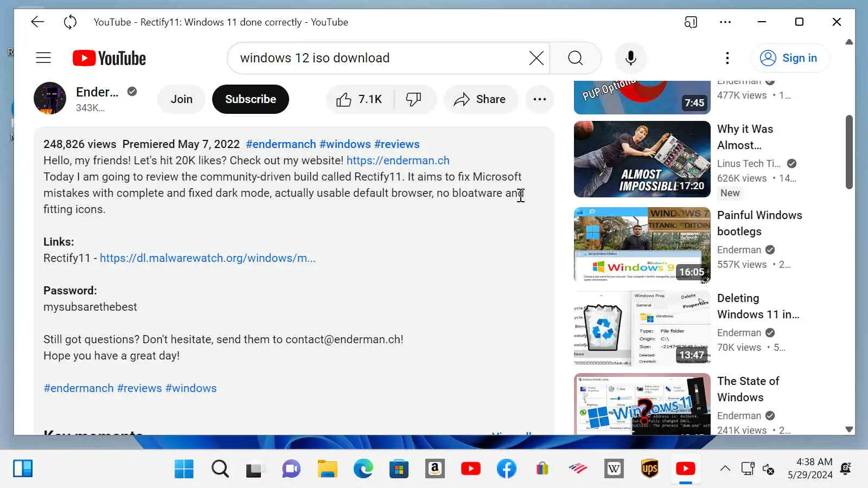Viewport: 868px width, 488px height.
Task: Launch the Chat app from the taskbar
Action: click(291, 469)
